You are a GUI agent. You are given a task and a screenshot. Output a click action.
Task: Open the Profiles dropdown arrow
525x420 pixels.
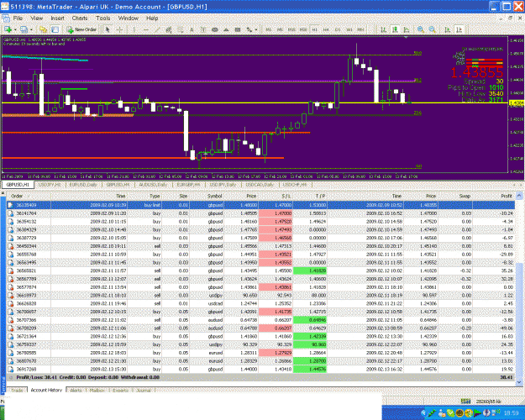31,29
